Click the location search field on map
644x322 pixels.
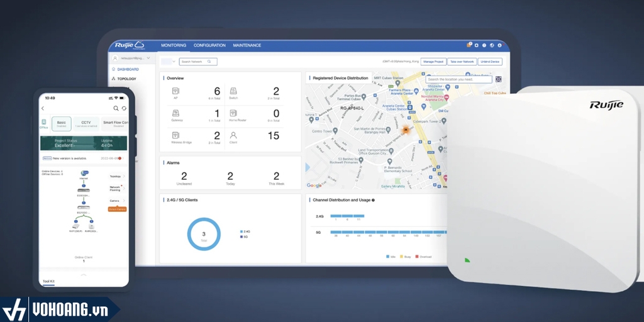458,79
